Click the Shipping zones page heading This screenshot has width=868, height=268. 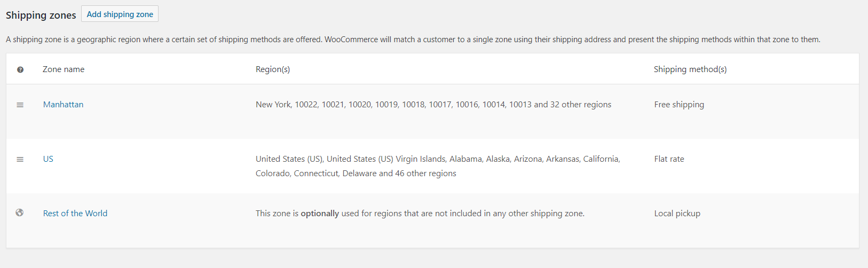click(x=41, y=15)
